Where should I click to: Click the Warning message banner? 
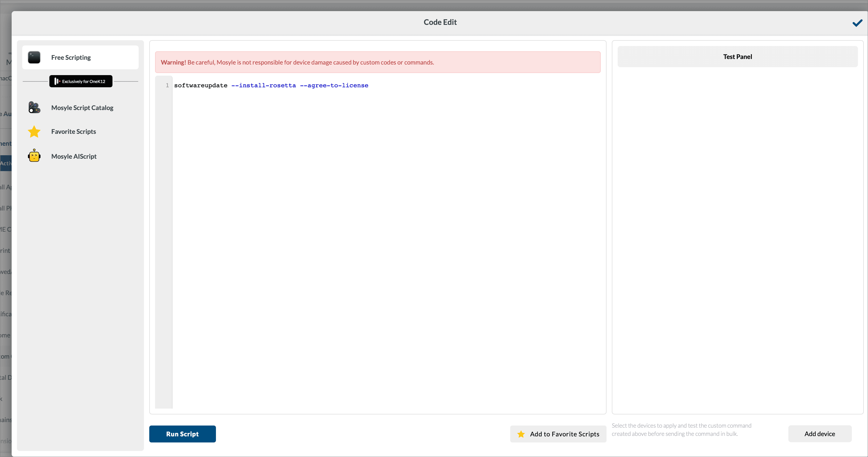click(377, 62)
